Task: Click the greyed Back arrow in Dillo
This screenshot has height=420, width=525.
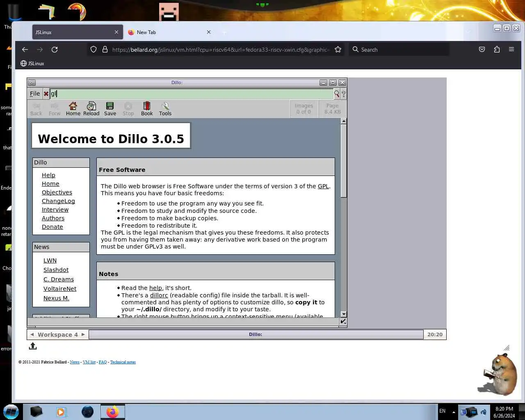Action: click(x=36, y=109)
